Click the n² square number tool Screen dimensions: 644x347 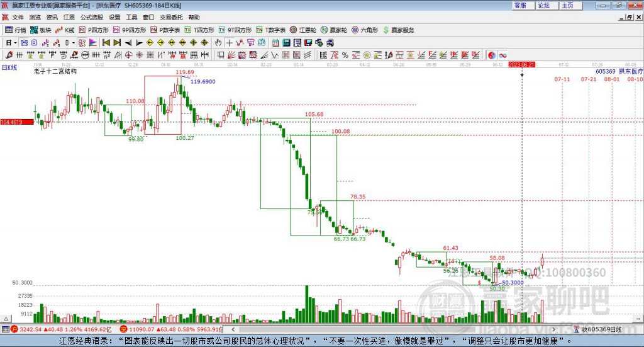107,55
